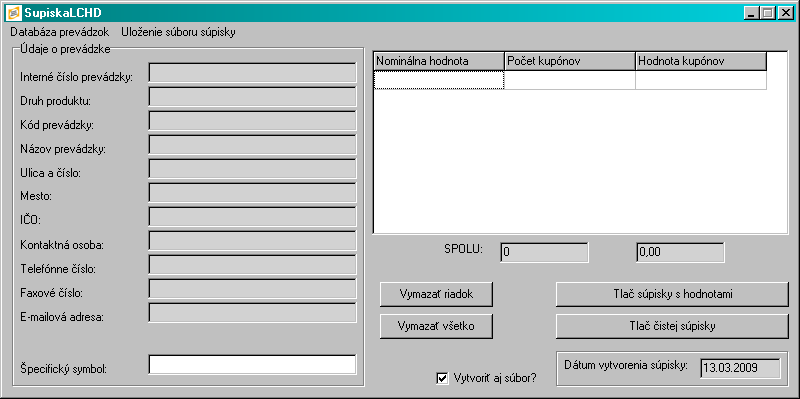This screenshot has width=800, height=399.
Task: Click the Vymazať riadok button
Action: point(436,294)
